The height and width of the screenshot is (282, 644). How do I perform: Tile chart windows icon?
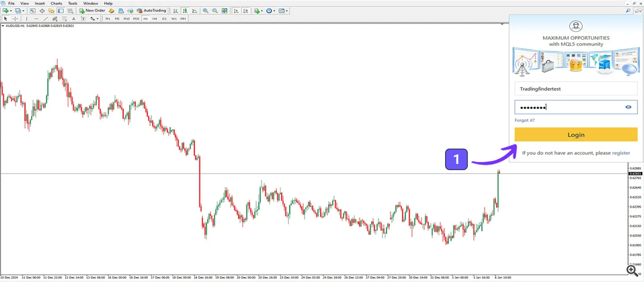point(224,11)
